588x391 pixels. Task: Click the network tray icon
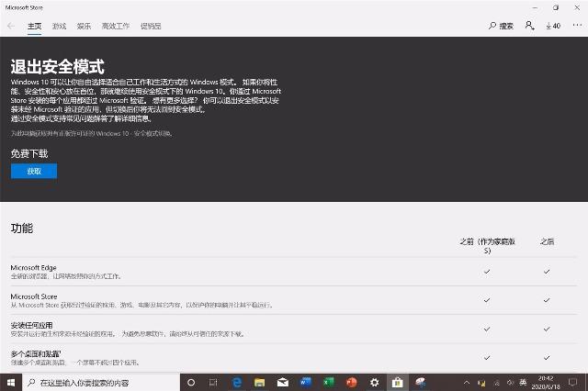[497, 383]
